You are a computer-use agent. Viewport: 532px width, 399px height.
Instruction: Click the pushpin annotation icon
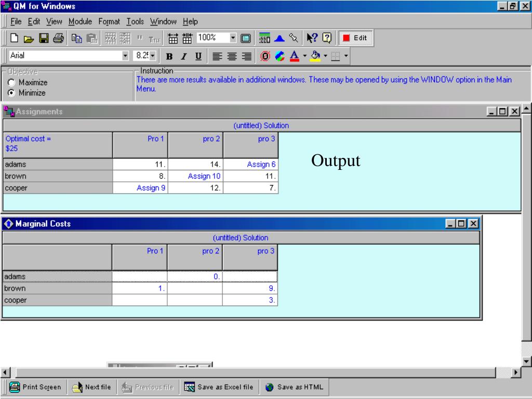tap(294, 38)
